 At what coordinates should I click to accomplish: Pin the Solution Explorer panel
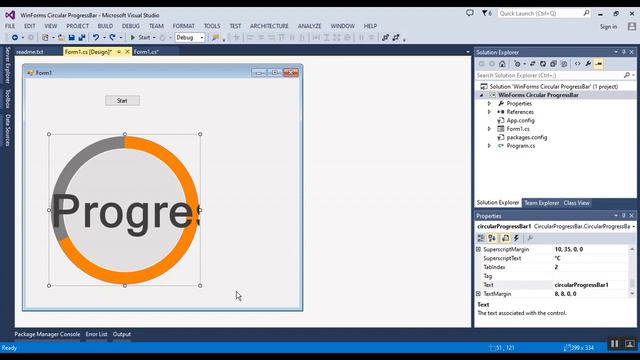[x=624, y=52]
